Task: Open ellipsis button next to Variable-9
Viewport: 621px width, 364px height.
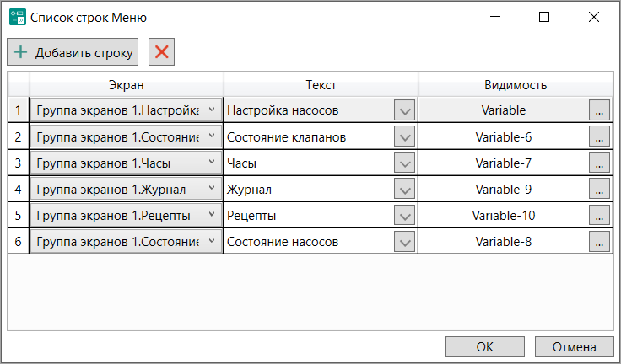Action: point(599,190)
